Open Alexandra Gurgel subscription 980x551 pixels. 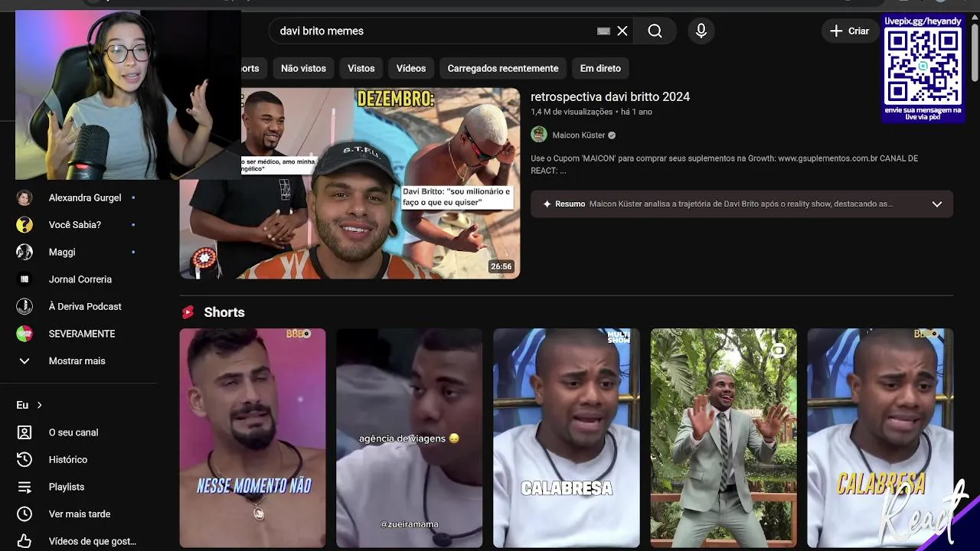click(85, 197)
